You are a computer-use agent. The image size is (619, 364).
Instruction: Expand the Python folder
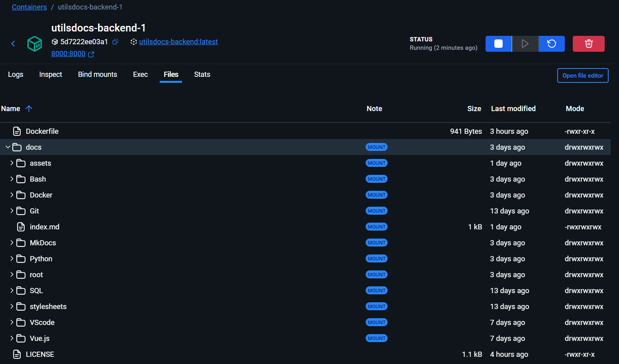coord(12,258)
